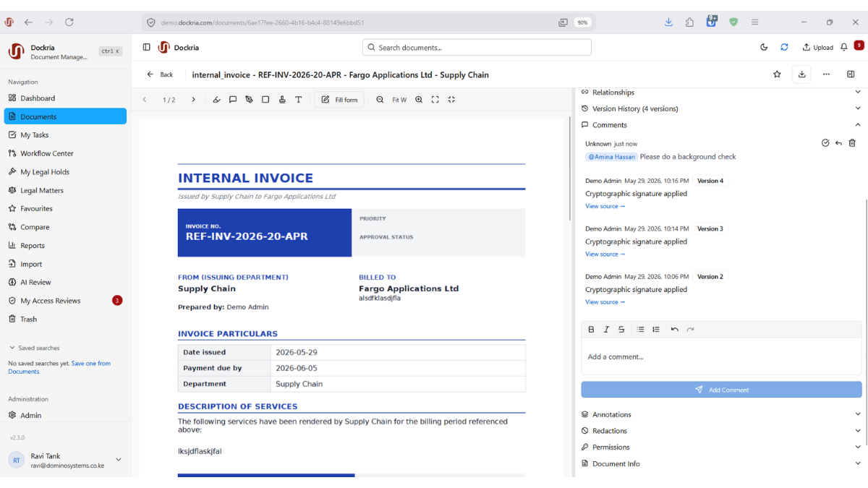The height and width of the screenshot is (488, 868).
Task: Enter fullscreen document view
Action: click(x=435, y=100)
